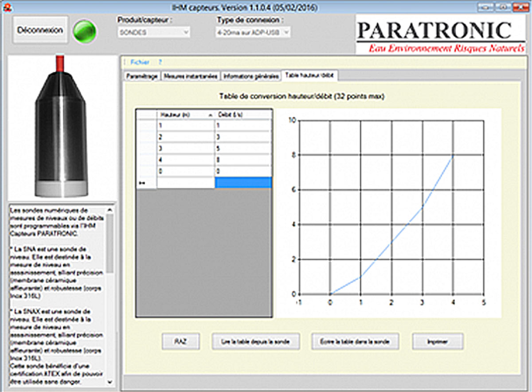Image resolution: width=532 pixels, height=392 pixels.
Task: Click the hauteur/débit conversion chart
Action: pyautogui.click(x=389, y=213)
